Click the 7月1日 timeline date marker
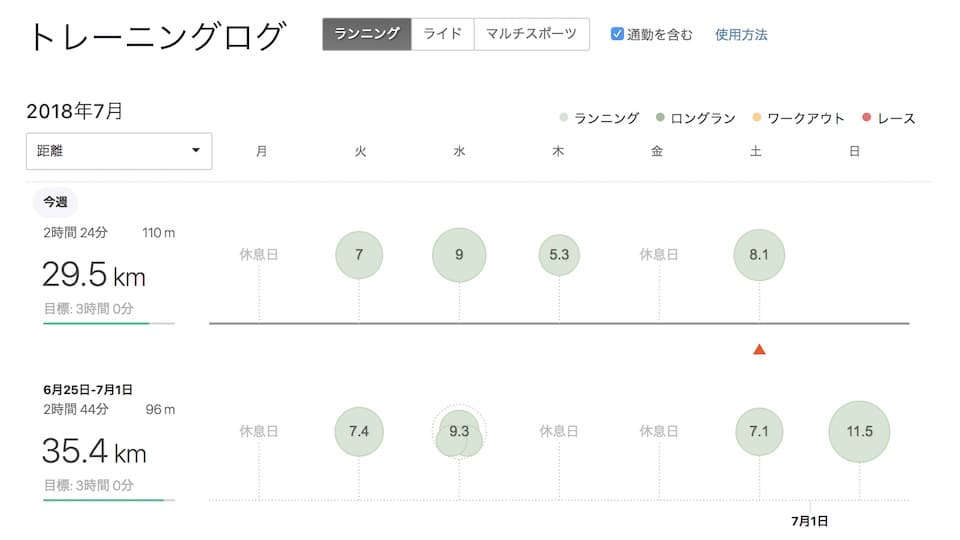Image resolution: width=960 pixels, height=540 pixels. coord(809,521)
